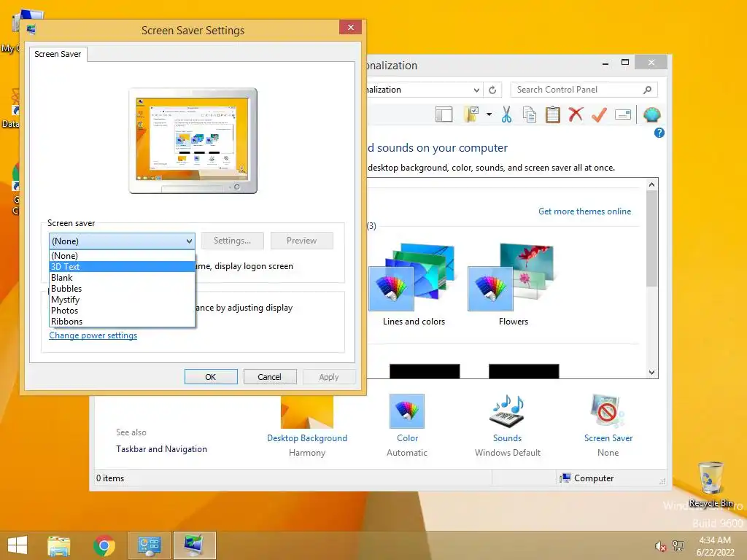The width and height of the screenshot is (747, 560).
Task: Click the shell globe toolbar icon
Action: click(651, 114)
